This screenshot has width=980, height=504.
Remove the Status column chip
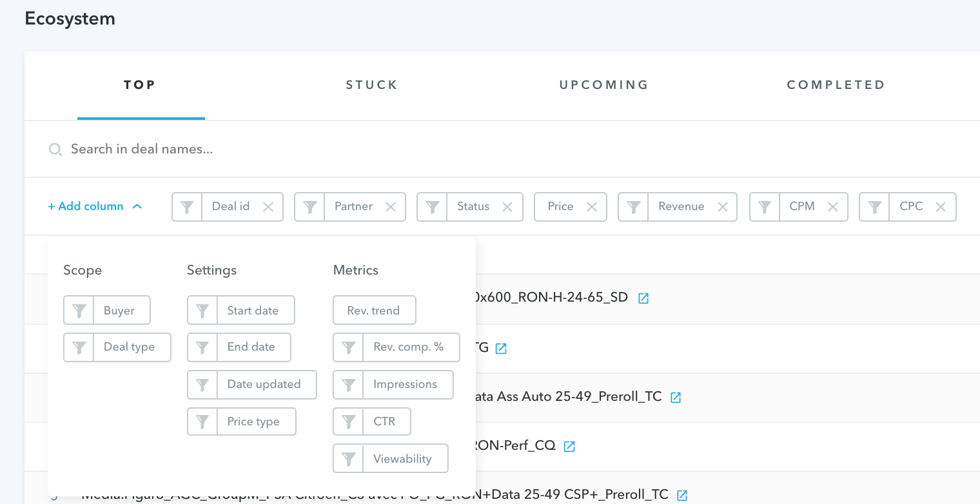click(x=507, y=207)
